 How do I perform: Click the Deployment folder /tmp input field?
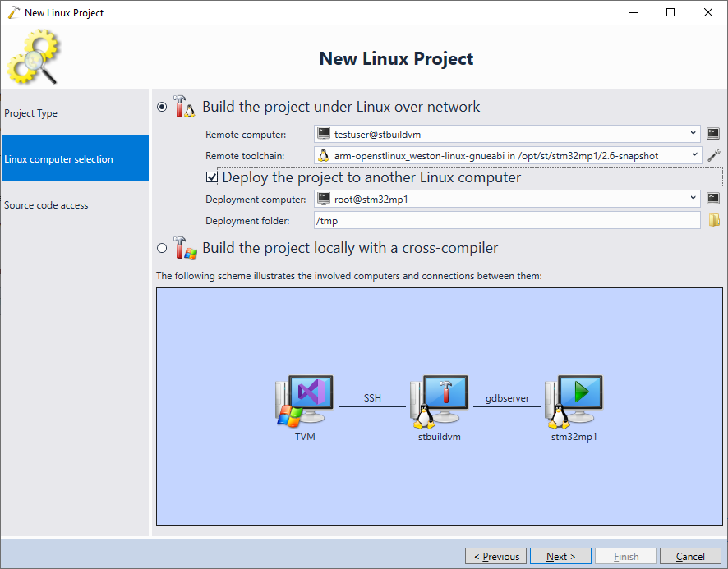(507, 220)
